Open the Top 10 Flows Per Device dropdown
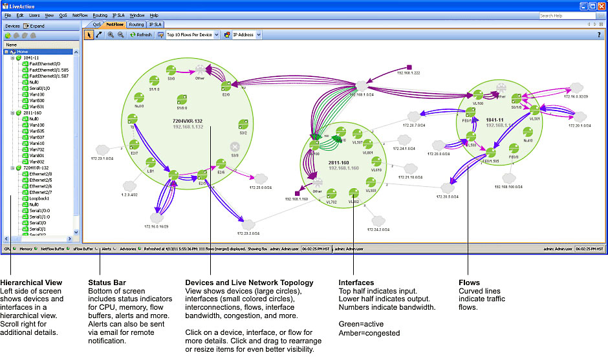The image size is (608, 364). [x=217, y=35]
